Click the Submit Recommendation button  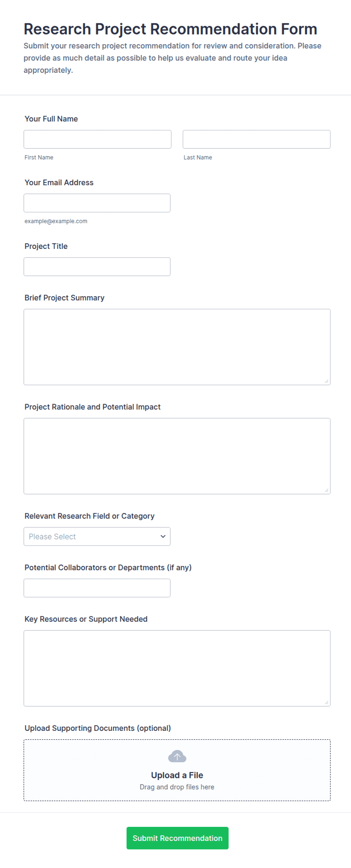(177, 838)
